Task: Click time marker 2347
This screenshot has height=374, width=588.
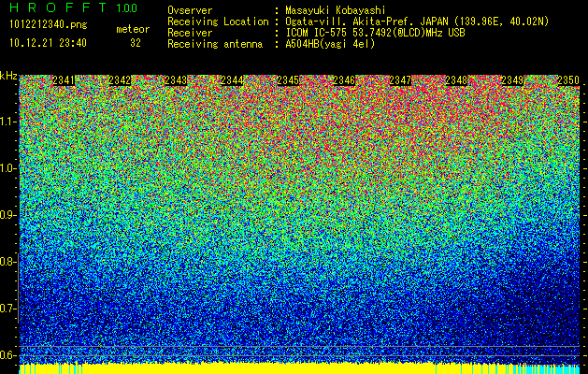Action: click(x=400, y=80)
